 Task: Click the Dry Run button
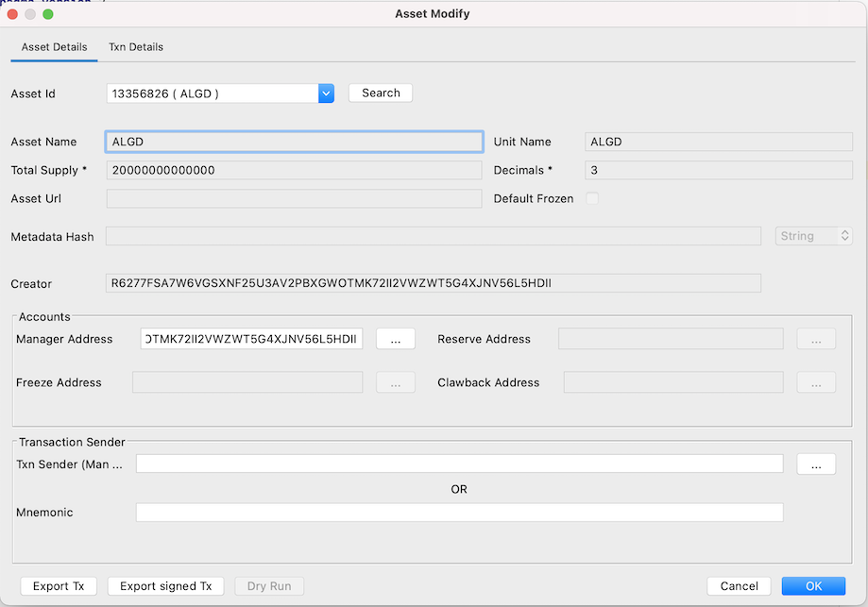[268, 585]
